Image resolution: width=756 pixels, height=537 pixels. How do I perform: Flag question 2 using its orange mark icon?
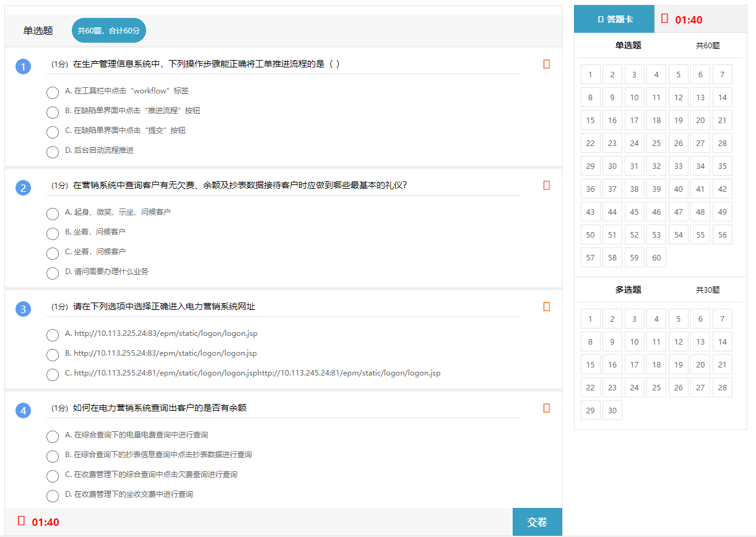[x=545, y=185]
